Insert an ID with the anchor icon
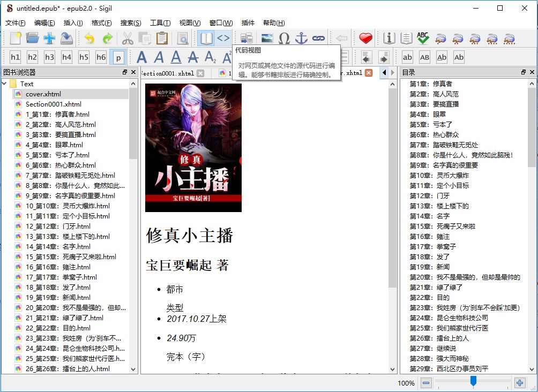This screenshot has height=392, width=538. pos(301,39)
